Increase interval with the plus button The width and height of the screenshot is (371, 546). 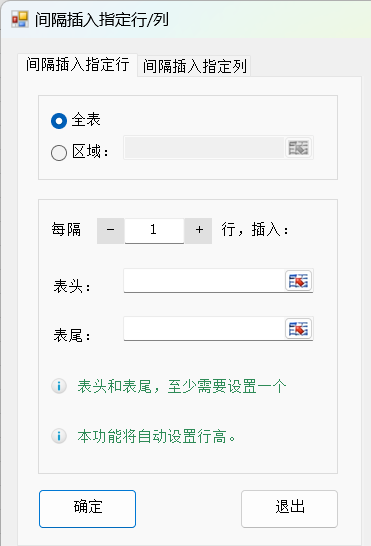click(x=199, y=231)
